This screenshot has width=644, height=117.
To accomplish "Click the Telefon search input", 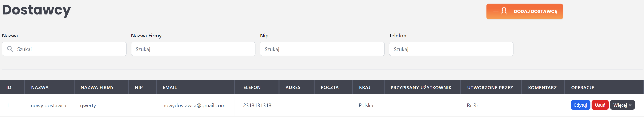I will point(451,49).
